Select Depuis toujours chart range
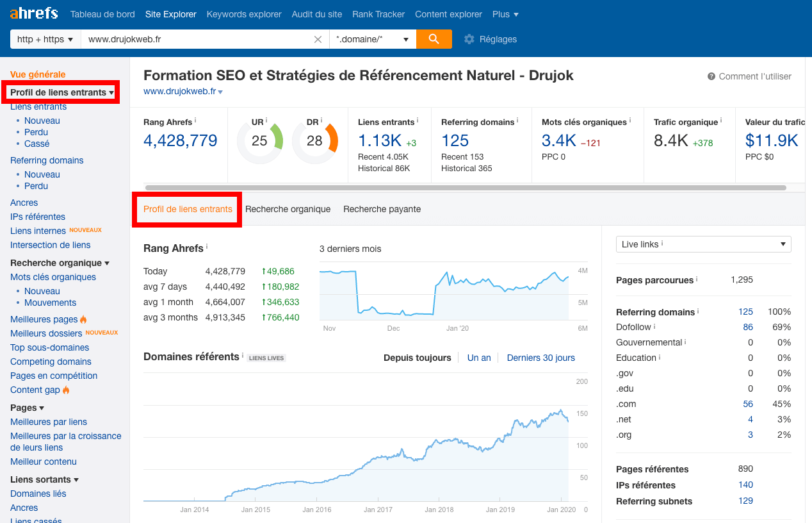Image resolution: width=812 pixels, height=523 pixels. coord(418,358)
